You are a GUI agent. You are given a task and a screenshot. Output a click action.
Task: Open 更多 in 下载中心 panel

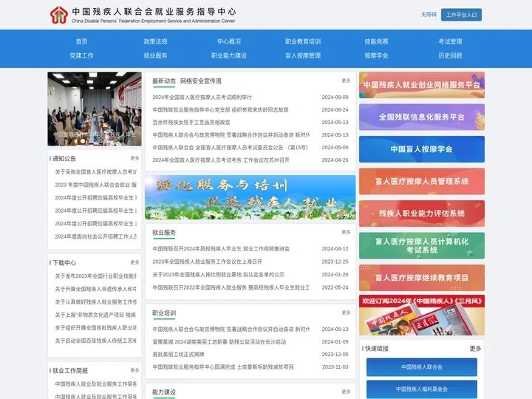click(134, 262)
